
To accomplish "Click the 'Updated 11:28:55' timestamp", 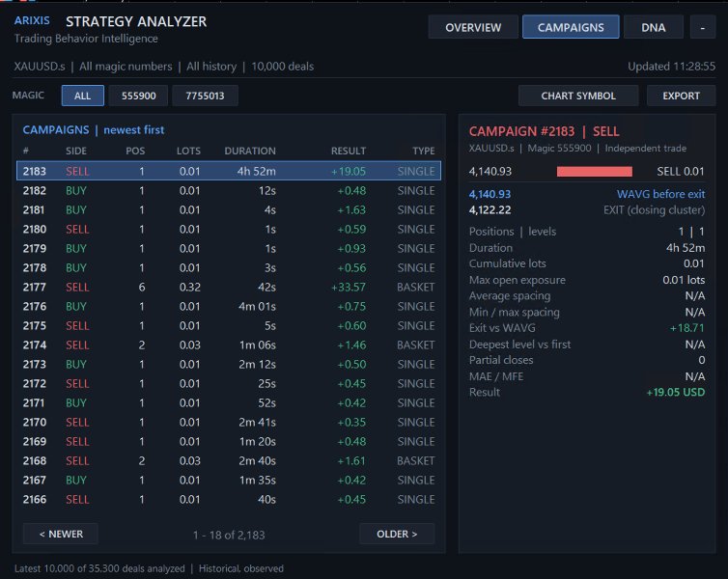I will pos(671,67).
